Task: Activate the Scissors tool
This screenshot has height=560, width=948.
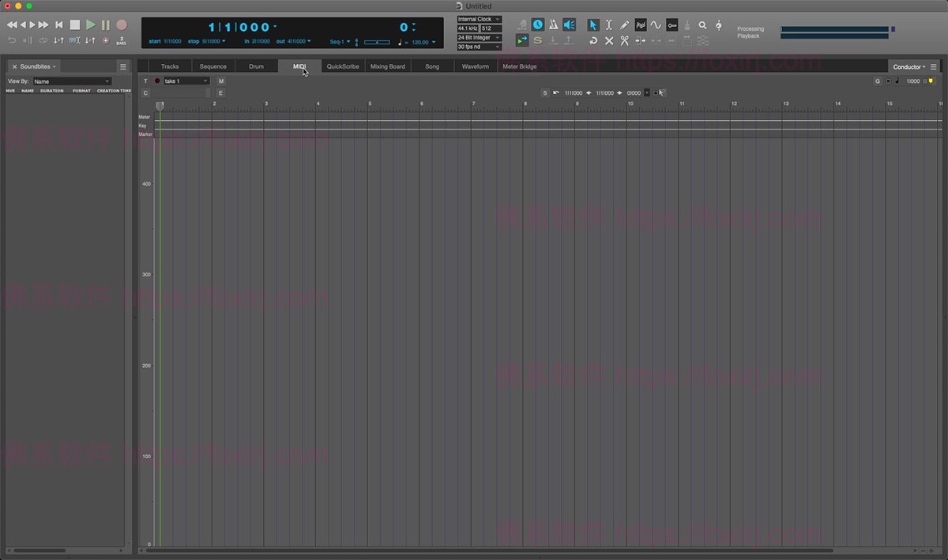Action: point(625,42)
